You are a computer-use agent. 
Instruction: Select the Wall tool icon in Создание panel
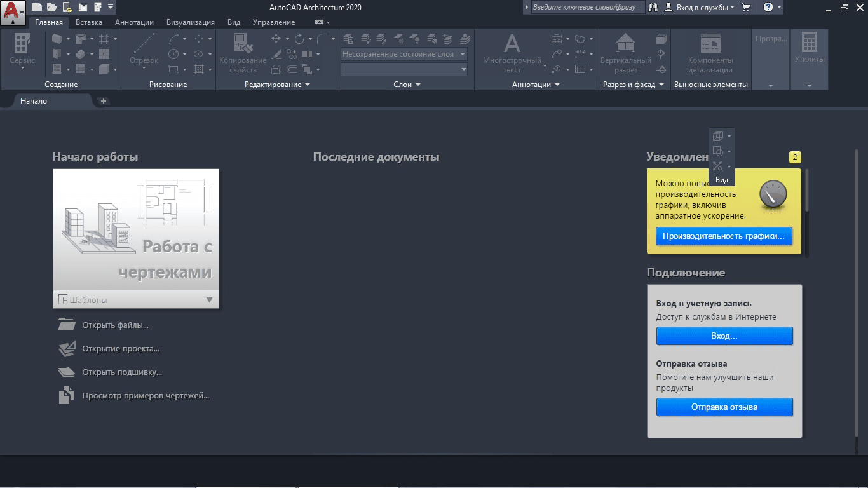pyautogui.click(x=57, y=38)
